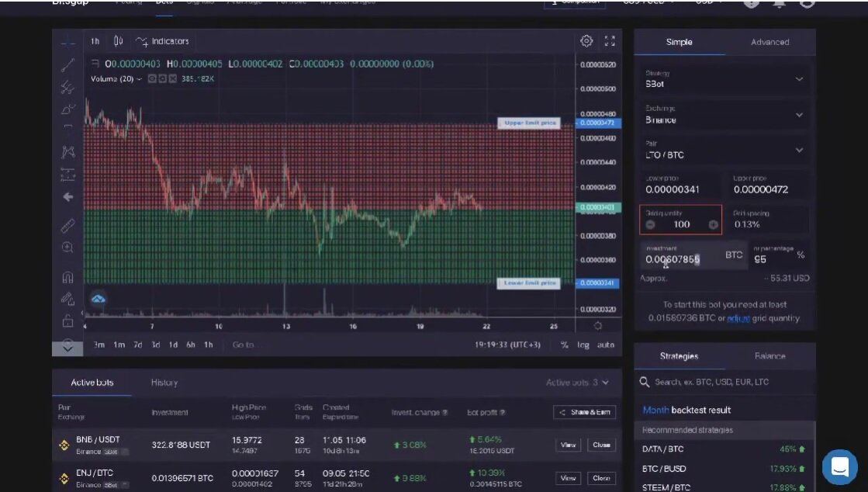868x492 pixels.
Task: Click the back arrow on drawing toolbar
Action: [x=68, y=196]
